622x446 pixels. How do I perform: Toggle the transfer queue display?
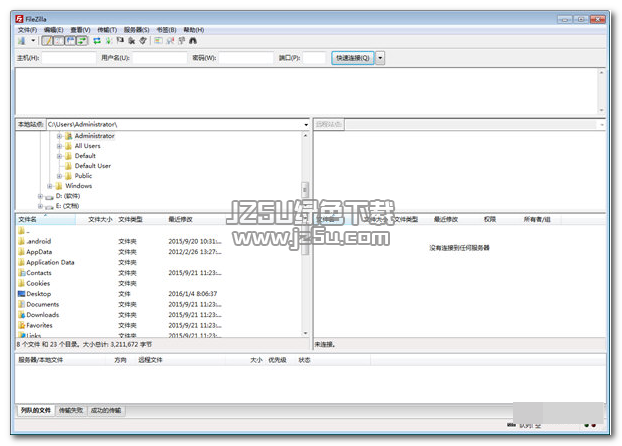click(x=82, y=40)
